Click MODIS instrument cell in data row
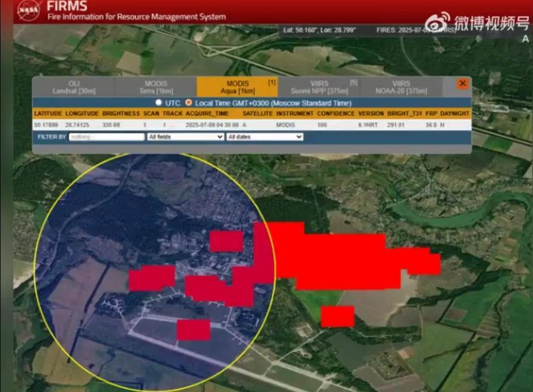This screenshot has width=533, height=392. [x=286, y=125]
